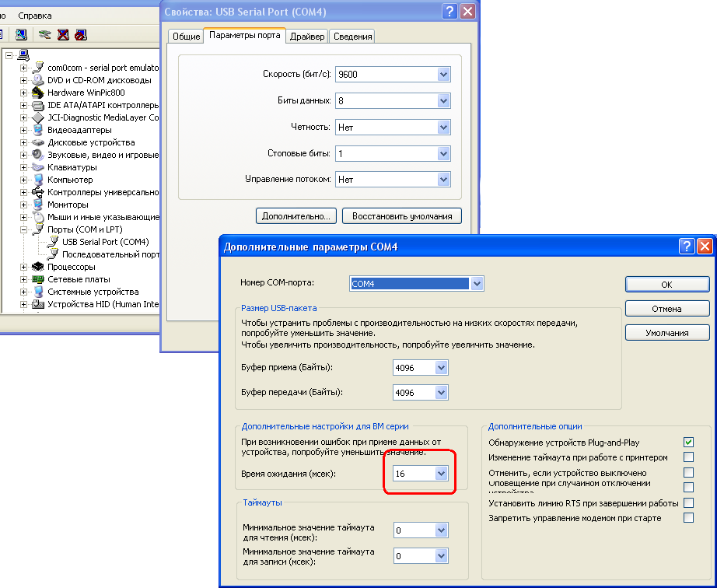Click the Отмена button
This screenshot has width=717, height=588.
click(666, 309)
